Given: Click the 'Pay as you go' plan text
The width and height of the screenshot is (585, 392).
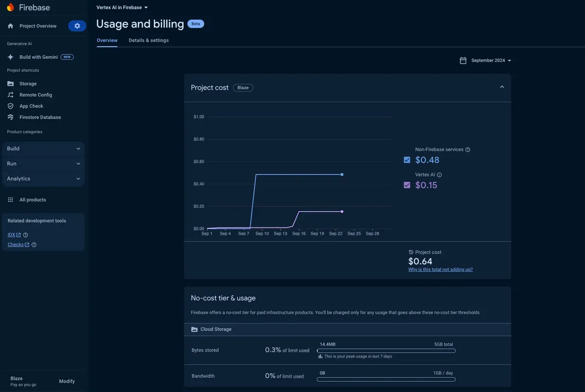Looking at the screenshot, I should [x=23, y=385].
